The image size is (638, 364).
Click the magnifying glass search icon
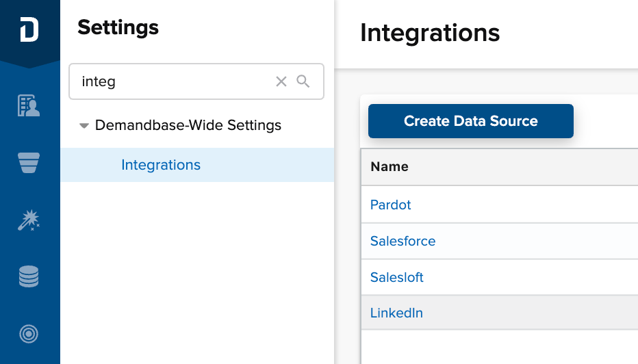coord(303,81)
